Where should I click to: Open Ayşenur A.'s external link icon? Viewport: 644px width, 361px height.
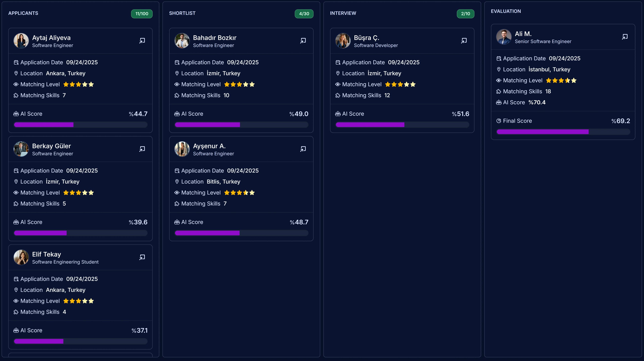tap(303, 149)
